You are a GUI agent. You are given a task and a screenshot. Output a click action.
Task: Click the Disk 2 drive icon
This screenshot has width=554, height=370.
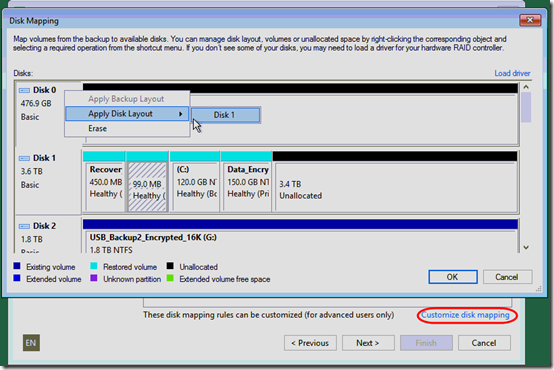[24, 226]
